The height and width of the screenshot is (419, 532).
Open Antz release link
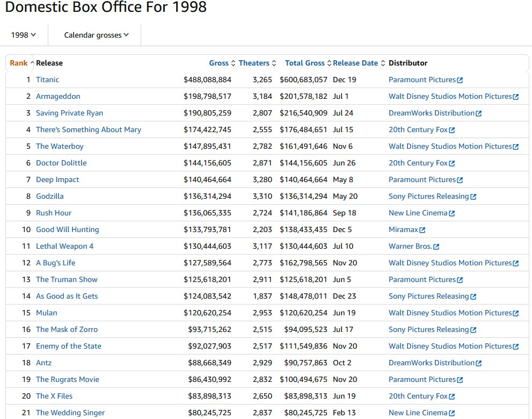coord(44,362)
